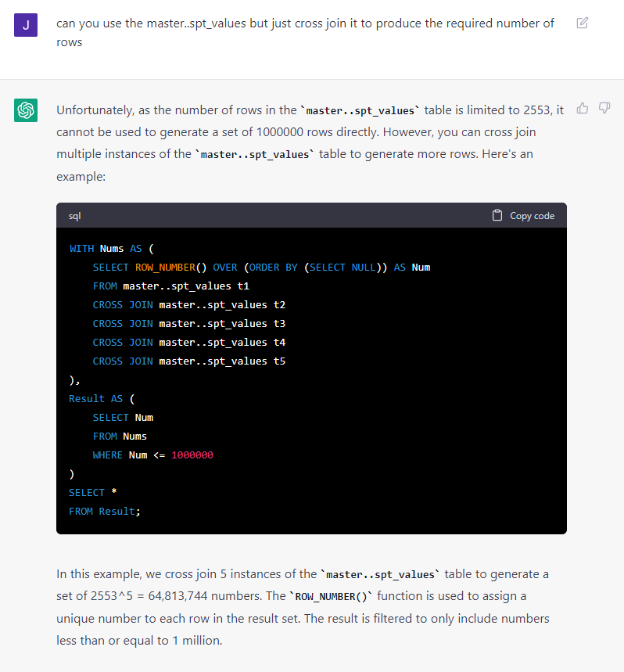
Task: Click the pink 1000000 value in code
Action: (x=192, y=455)
